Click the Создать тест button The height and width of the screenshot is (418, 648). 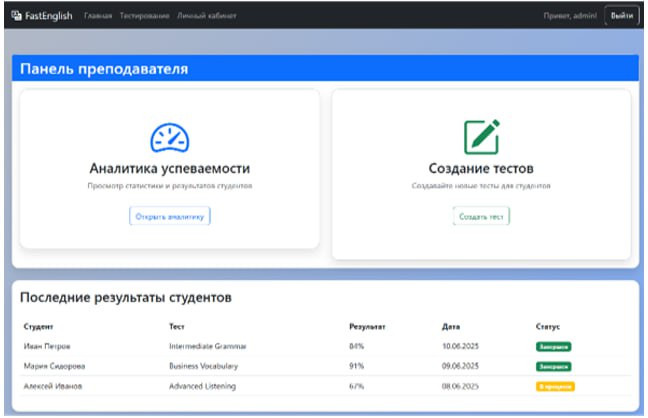point(481,216)
